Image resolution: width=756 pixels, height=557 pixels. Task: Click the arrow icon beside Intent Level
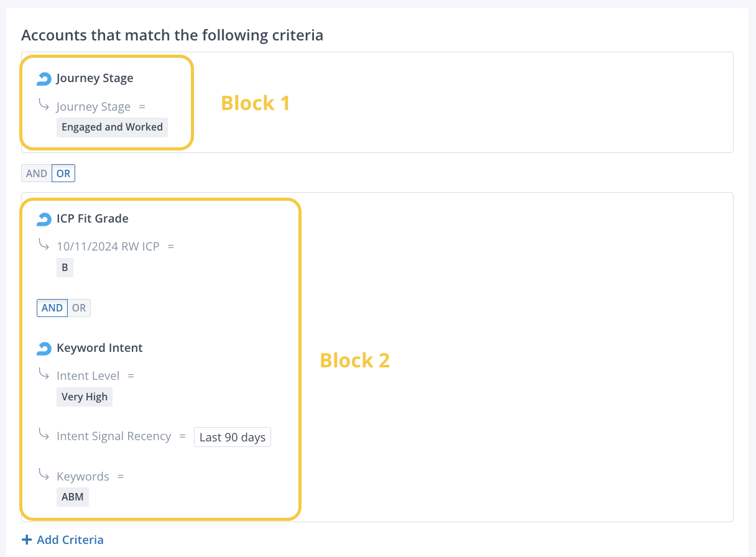44,374
